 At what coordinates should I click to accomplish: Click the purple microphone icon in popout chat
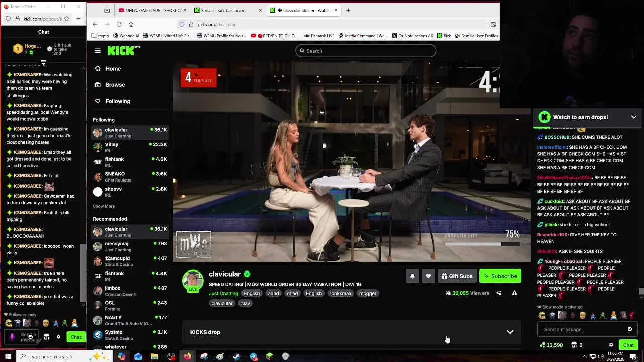tap(12, 337)
